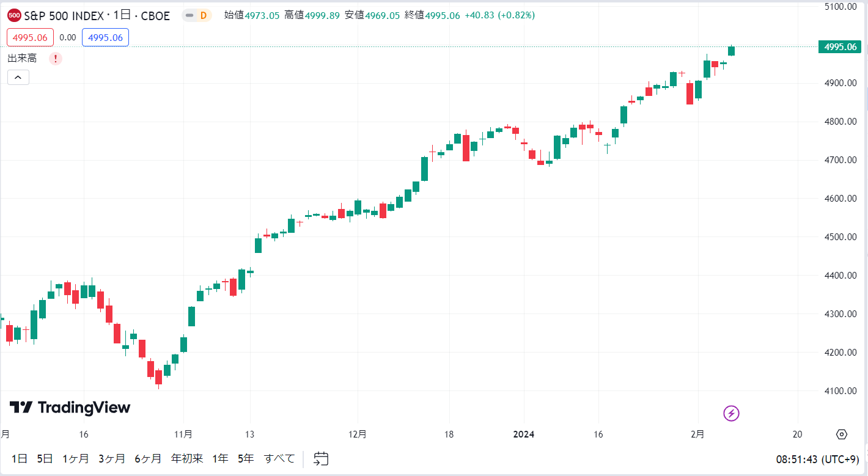Click the orange D delayed-data badge

point(204,15)
